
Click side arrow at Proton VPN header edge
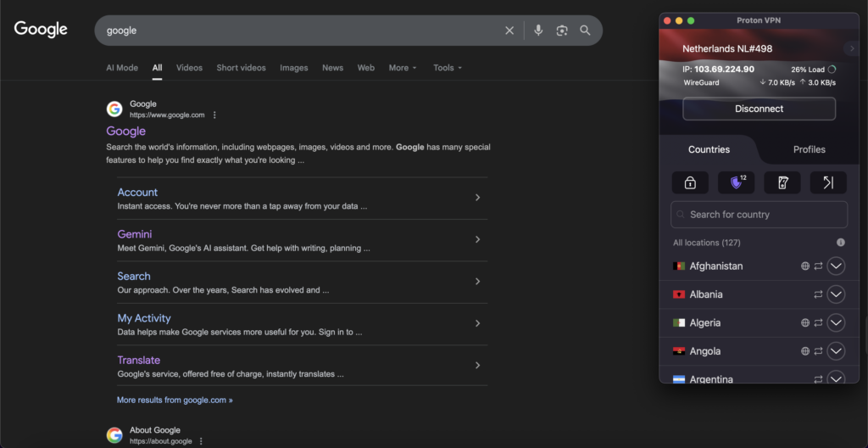tap(851, 49)
